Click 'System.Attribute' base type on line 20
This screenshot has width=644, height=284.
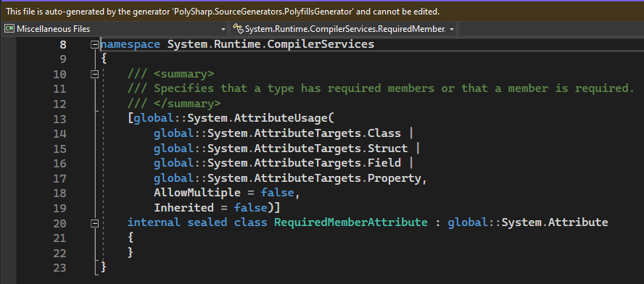click(555, 223)
